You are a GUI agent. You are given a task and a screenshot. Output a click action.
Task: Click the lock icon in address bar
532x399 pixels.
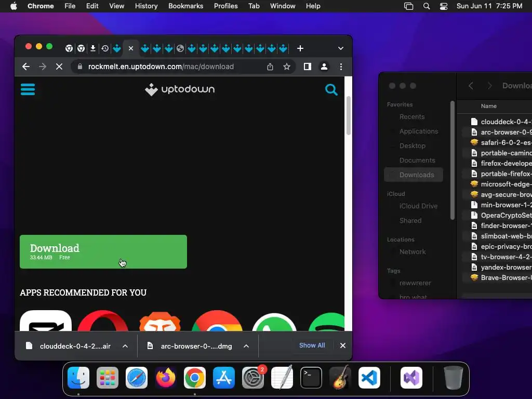point(79,66)
